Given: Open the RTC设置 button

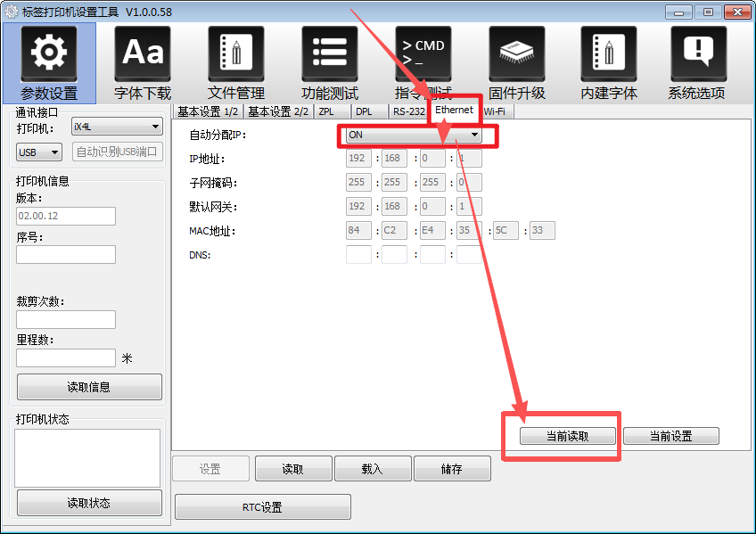Looking at the screenshot, I should pyautogui.click(x=262, y=507).
